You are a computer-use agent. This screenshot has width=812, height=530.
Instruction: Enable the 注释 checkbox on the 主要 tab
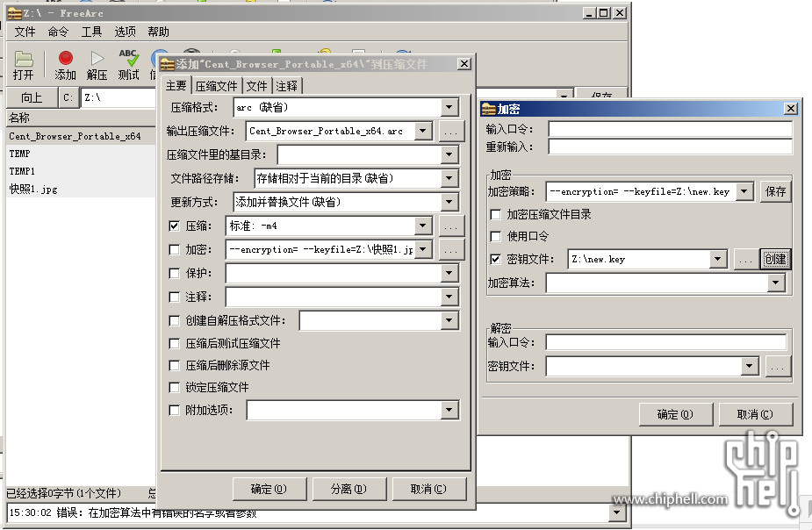pos(174,297)
